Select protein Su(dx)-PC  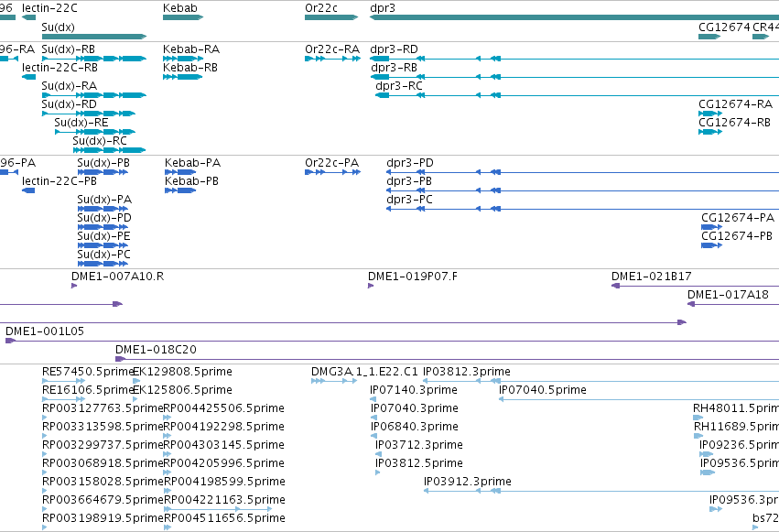pos(103,264)
